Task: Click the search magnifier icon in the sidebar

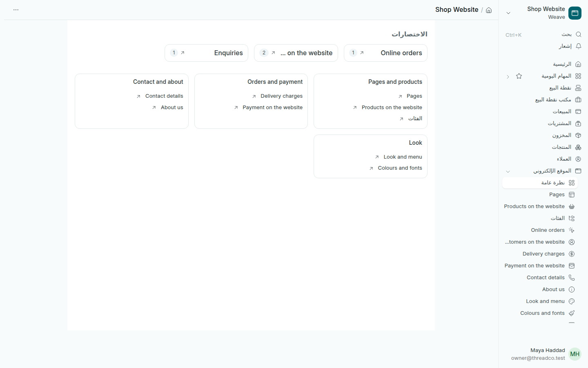Action: coord(578,34)
